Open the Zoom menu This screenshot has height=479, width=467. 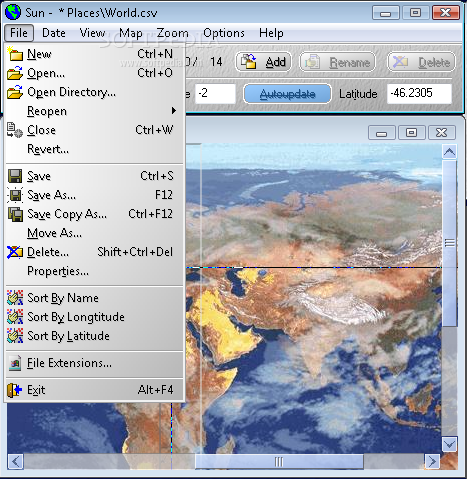(x=172, y=33)
